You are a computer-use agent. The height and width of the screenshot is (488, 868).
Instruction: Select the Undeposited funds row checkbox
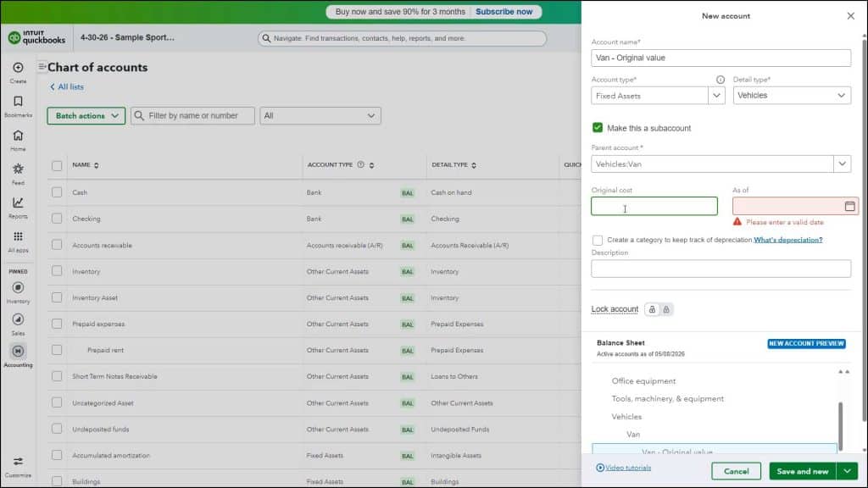click(x=57, y=429)
